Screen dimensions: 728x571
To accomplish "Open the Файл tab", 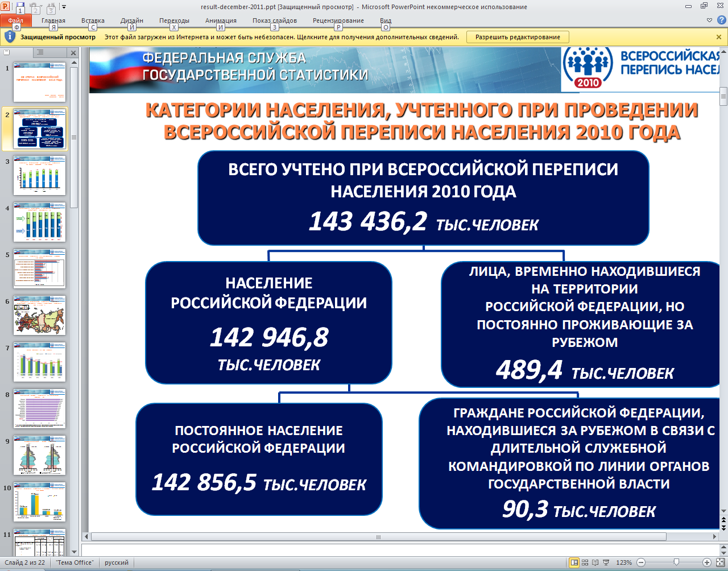I will tap(16, 20).
